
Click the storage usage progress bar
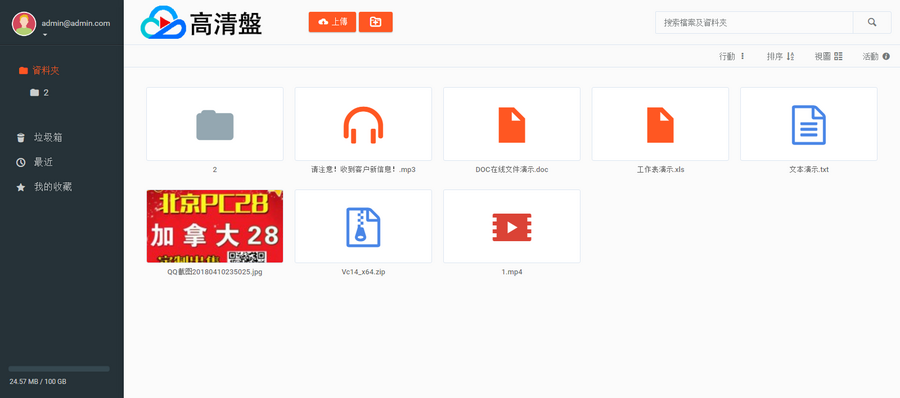click(59, 369)
